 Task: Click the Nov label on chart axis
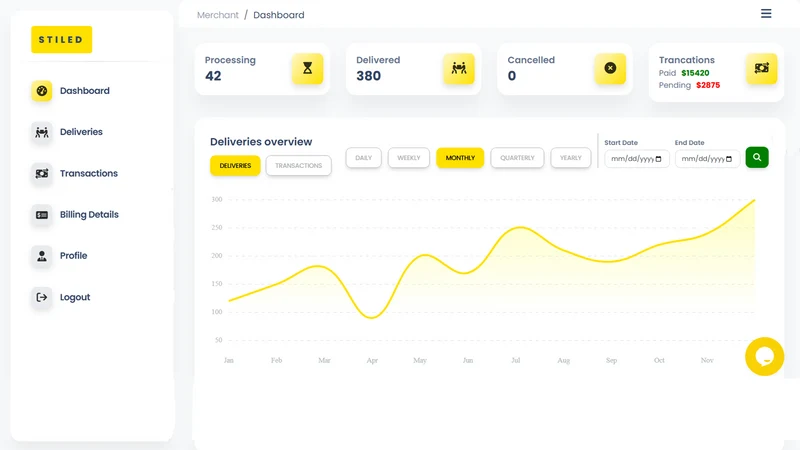pyautogui.click(x=707, y=360)
